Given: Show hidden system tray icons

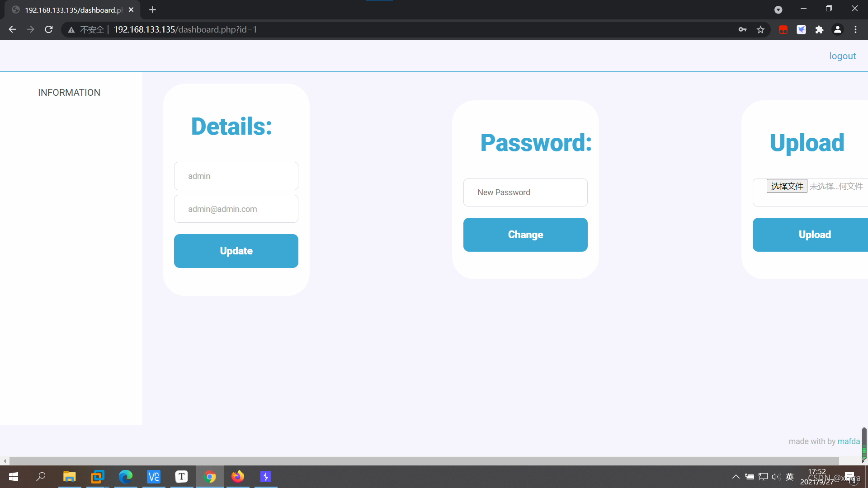Looking at the screenshot, I should click(x=736, y=477).
